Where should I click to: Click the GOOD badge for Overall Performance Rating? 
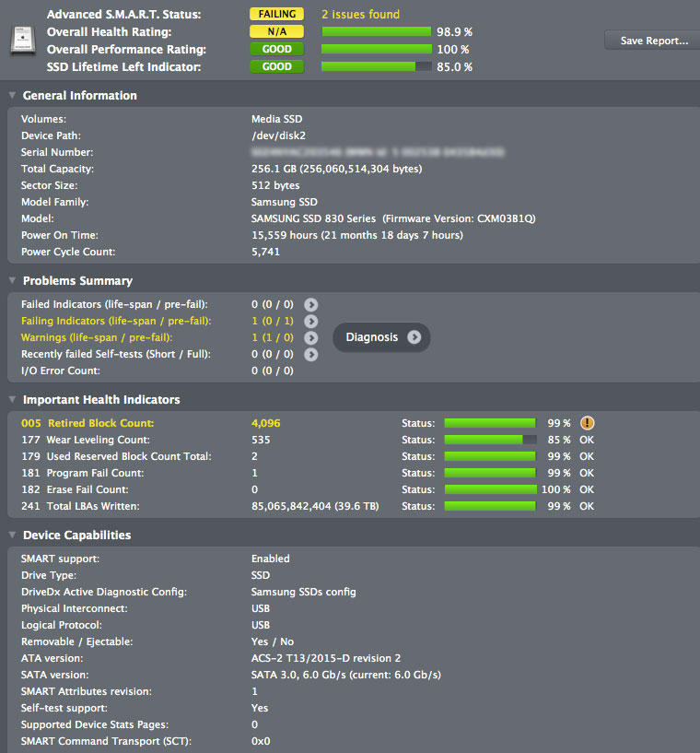point(277,49)
